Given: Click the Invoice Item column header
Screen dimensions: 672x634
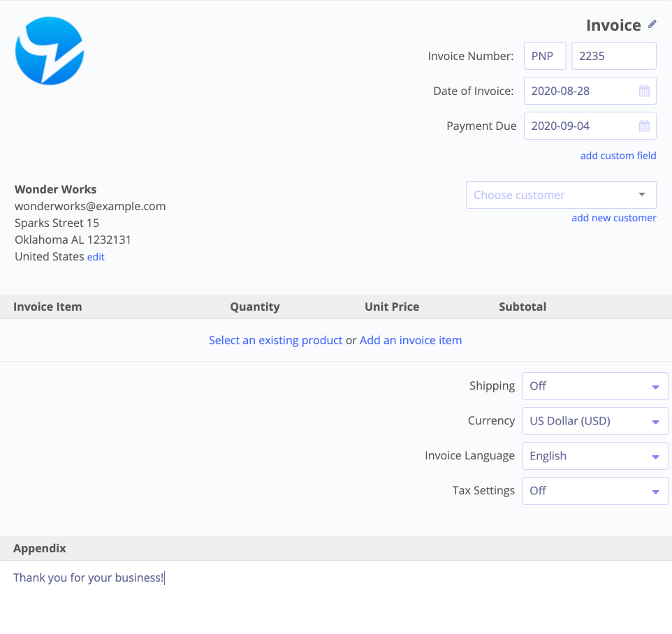Looking at the screenshot, I should click(48, 307).
